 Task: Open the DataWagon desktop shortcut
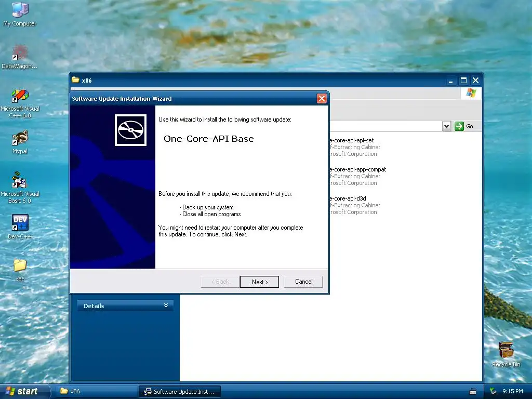pos(20,57)
